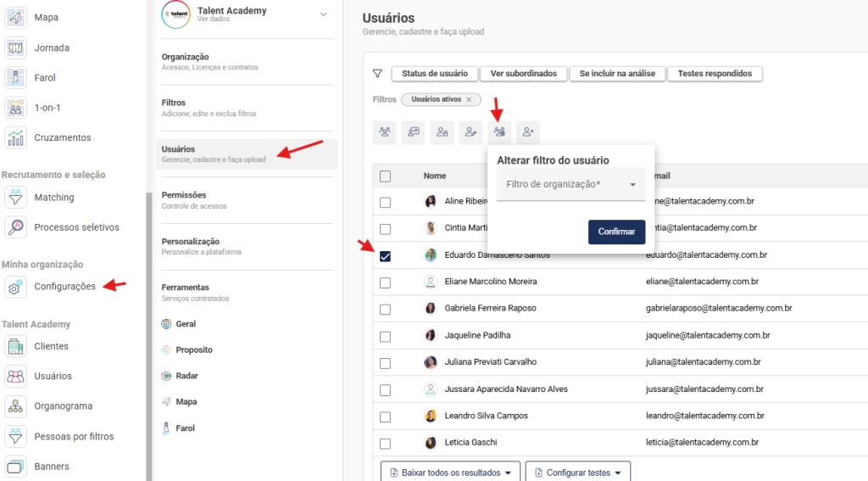Viewport: 868px width, 481px height.
Task: Remove the Usuários ativos filter chip
Action: pos(469,99)
